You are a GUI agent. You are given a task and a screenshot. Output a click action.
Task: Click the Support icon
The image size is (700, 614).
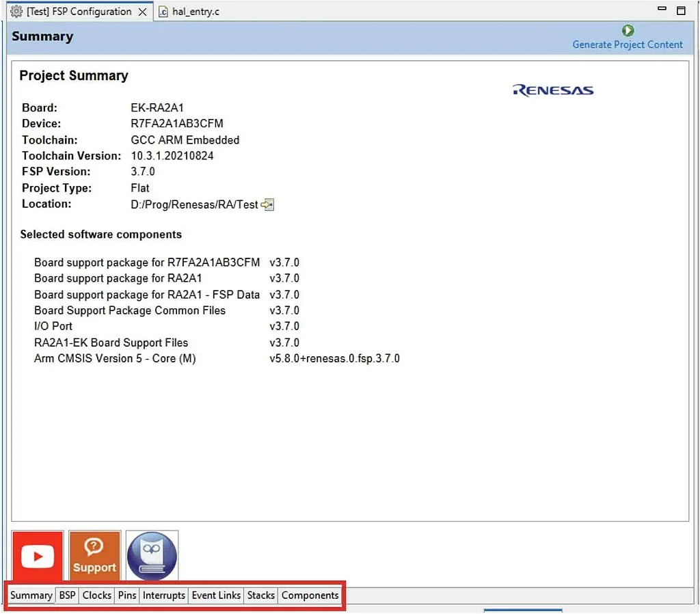click(x=94, y=555)
